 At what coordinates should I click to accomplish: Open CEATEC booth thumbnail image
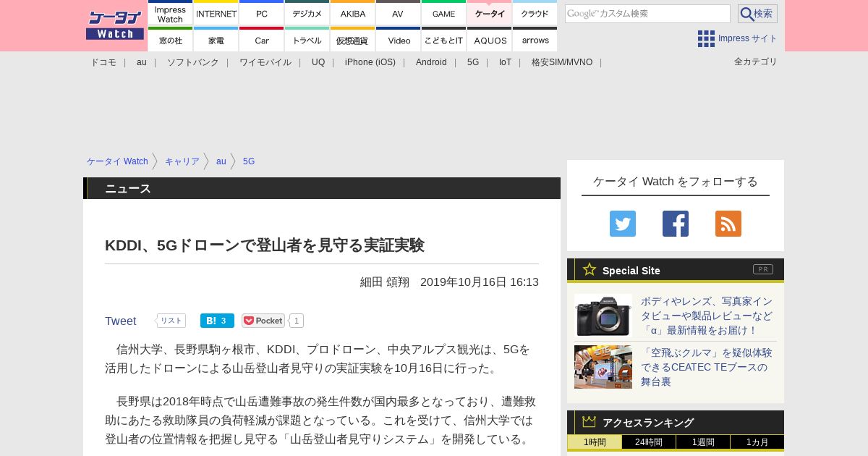point(603,367)
